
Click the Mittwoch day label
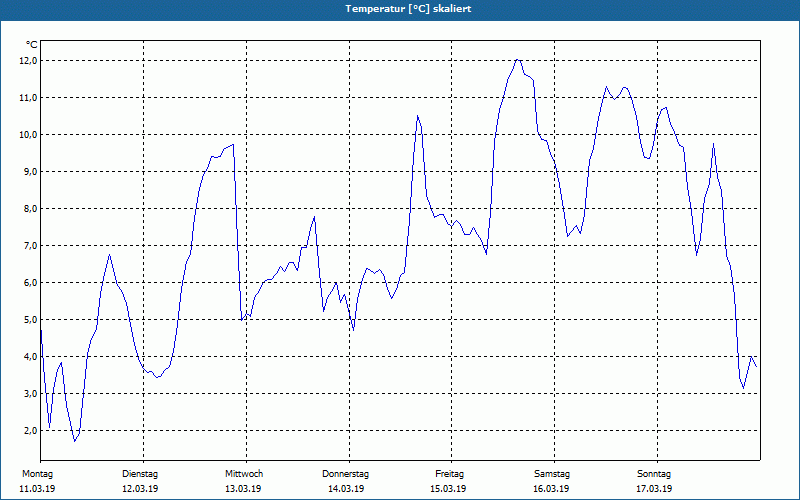(x=244, y=474)
